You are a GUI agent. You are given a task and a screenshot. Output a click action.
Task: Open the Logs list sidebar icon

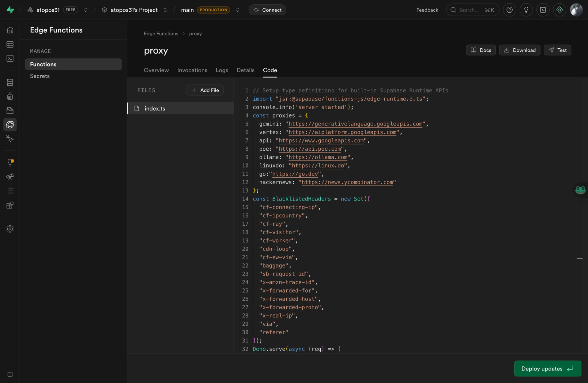10,191
